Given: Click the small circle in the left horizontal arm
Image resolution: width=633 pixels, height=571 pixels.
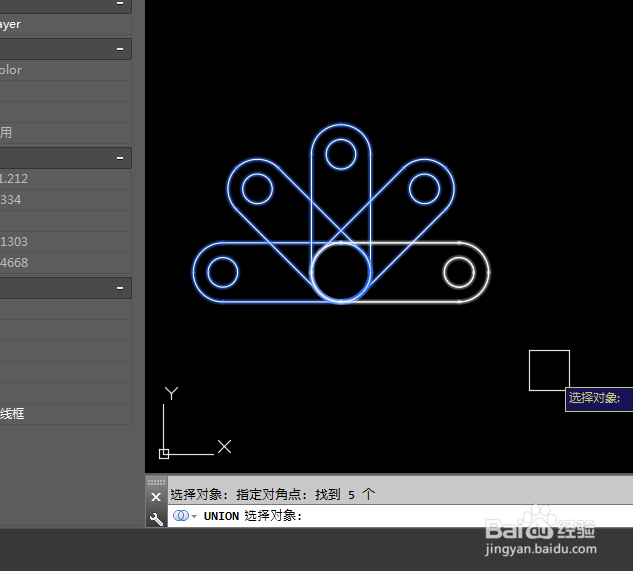Looking at the screenshot, I should coord(223,273).
